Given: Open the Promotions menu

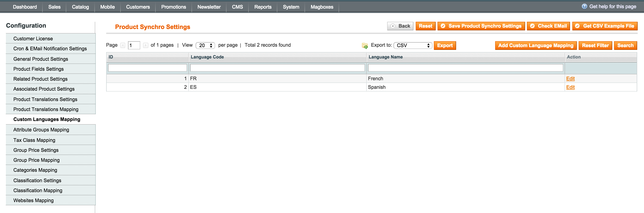Looking at the screenshot, I should pos(174,7).
